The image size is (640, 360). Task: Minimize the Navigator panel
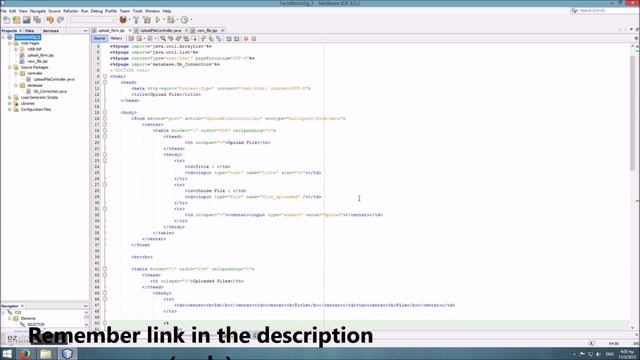click(x=85, y=306)
